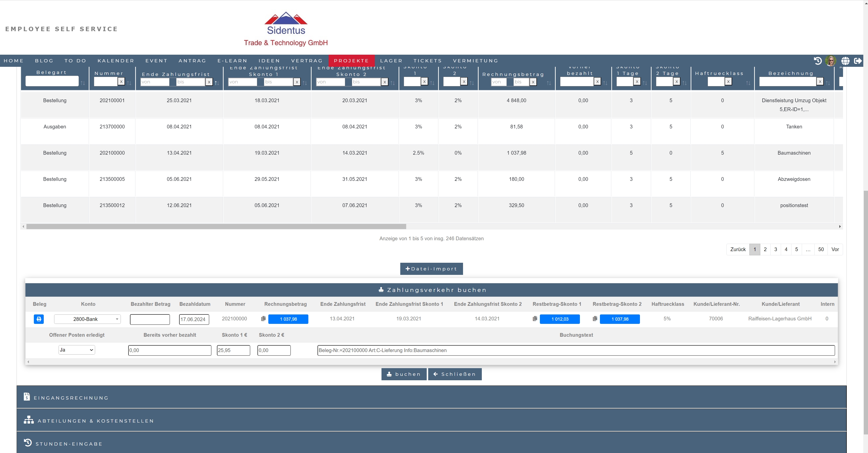The height and width of the screenshot is (453, 868).
Task: Copy Restbetrag-Skonto 1 via clipboard icon
Action: (535, 318)
